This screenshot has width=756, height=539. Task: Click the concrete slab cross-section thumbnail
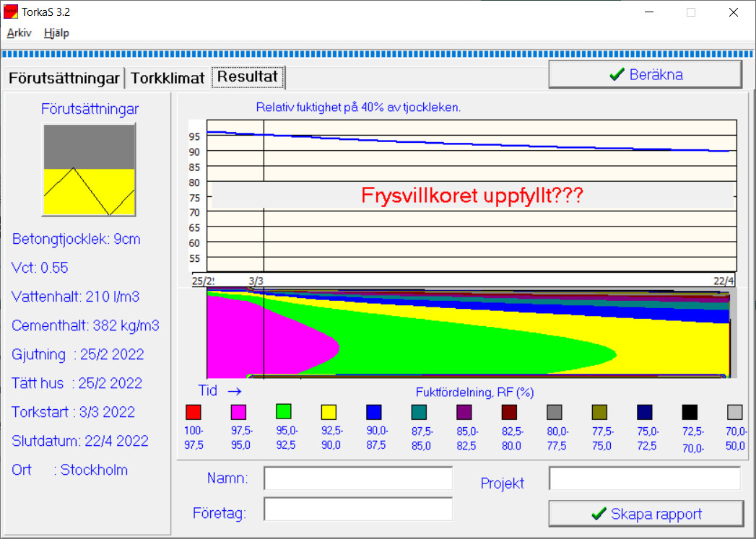tap(90, 170)
